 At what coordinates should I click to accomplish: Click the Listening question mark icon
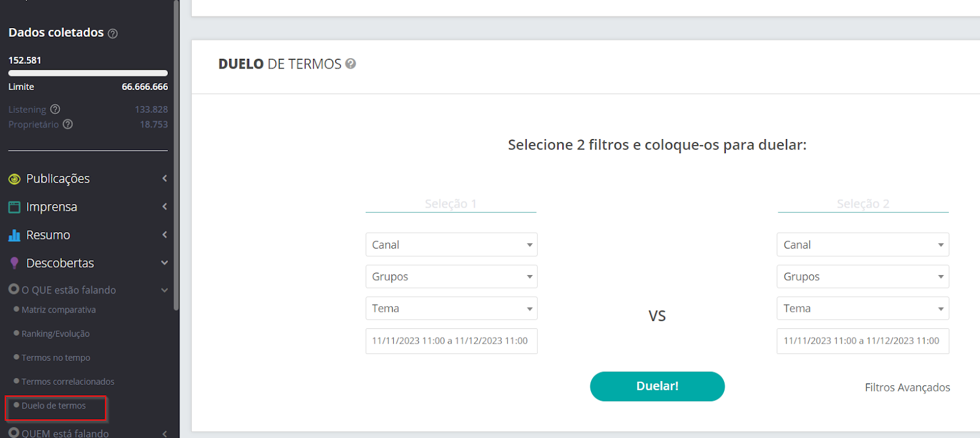[55, 109]
